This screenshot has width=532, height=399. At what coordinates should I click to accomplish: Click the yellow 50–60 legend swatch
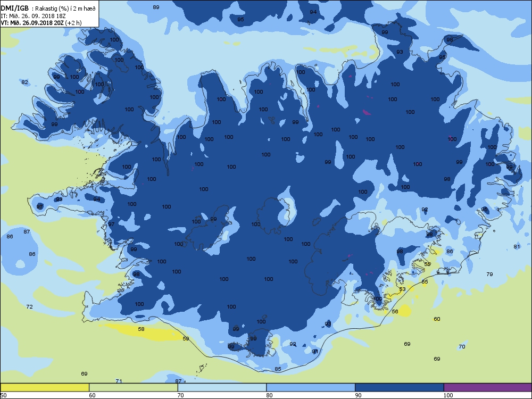coord(45,387)
